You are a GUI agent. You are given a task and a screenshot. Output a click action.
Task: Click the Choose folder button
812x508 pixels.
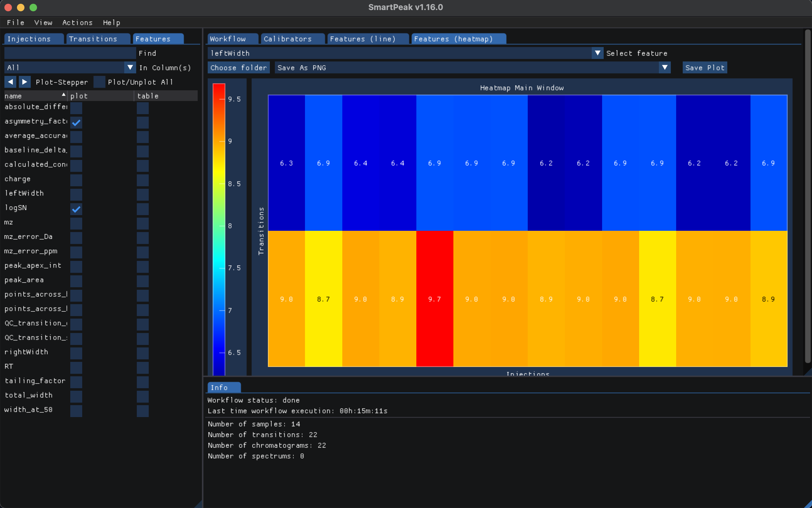coord(239,67)
